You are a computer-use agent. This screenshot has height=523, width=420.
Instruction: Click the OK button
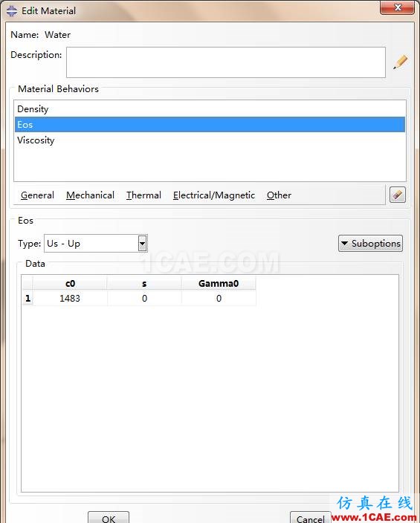tap(109, 517)
